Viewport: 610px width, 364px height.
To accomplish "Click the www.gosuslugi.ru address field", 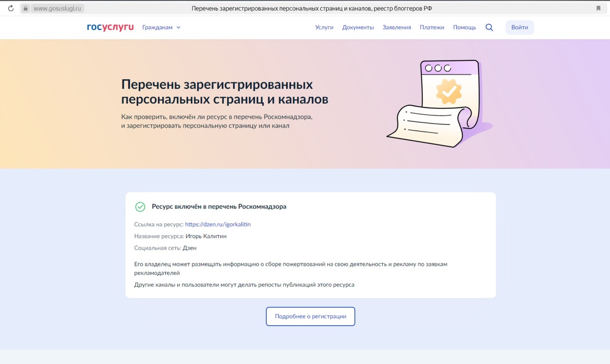I will coord(57,9).
